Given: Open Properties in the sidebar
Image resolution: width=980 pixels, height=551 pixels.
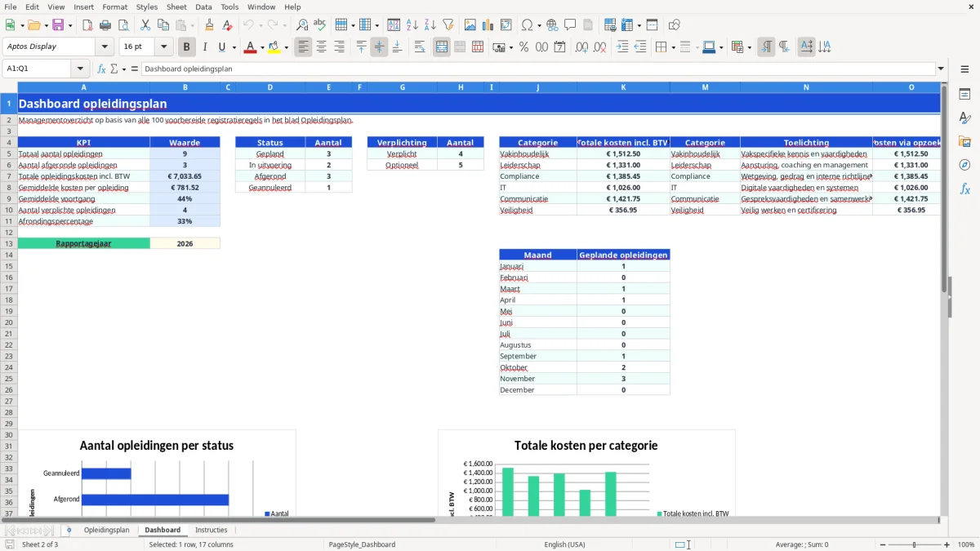Looking at the screenshot, I should (964, 94).
